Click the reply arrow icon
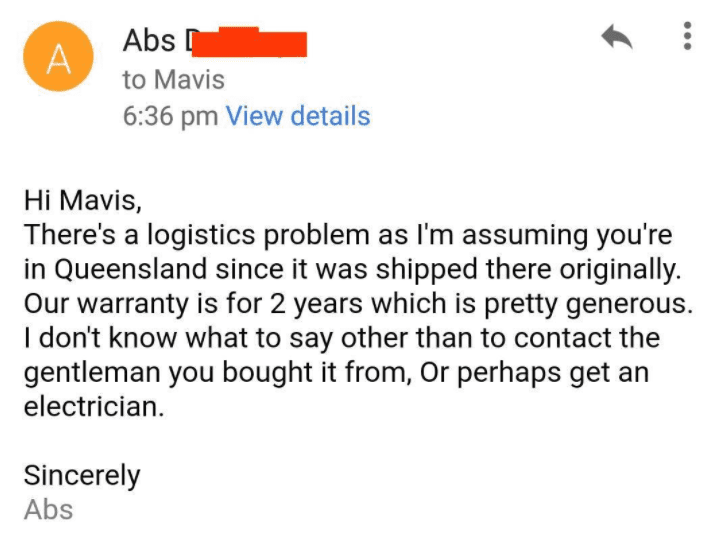702x541 pixels. 616,37
